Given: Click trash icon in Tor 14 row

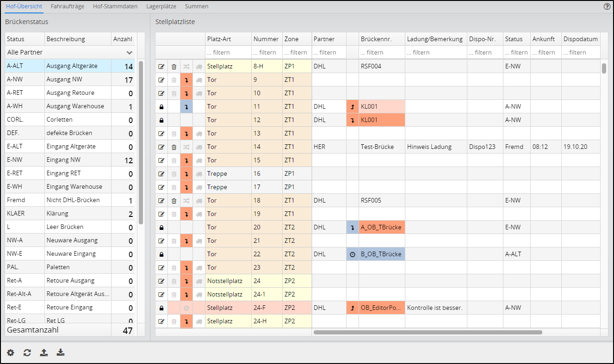Looking at the screenshot, I should [174, 147].
